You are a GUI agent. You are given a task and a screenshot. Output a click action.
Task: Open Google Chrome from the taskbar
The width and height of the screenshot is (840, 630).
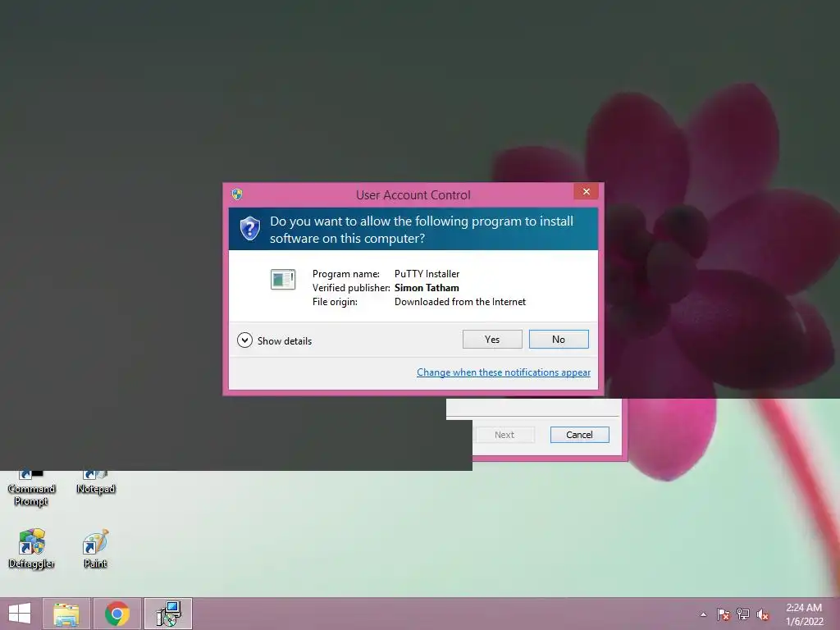(x=117, y=614)
